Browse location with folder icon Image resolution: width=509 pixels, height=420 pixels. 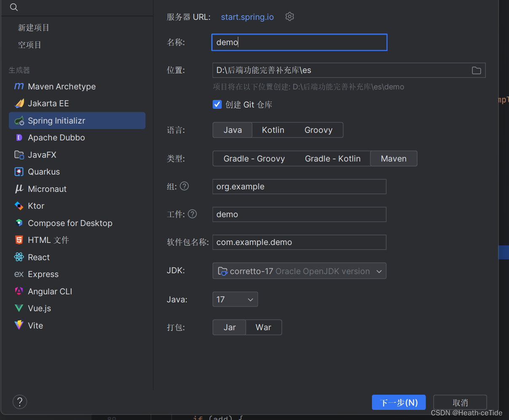click(477, 70)
